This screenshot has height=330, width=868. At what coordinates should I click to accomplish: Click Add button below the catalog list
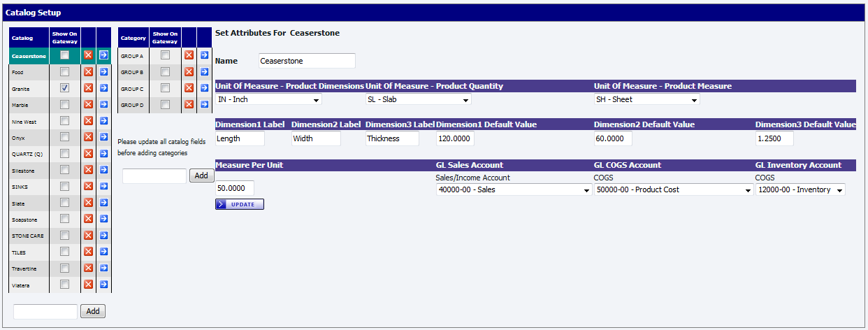[x=93, y=311]
